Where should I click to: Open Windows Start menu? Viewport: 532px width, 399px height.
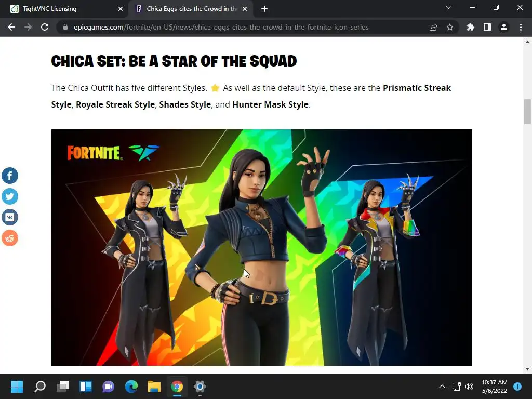(17, 387)
